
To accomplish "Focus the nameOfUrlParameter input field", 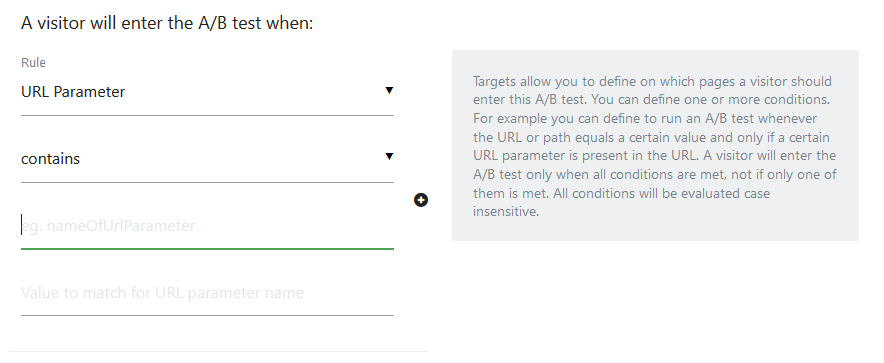I will pos(207,225).
